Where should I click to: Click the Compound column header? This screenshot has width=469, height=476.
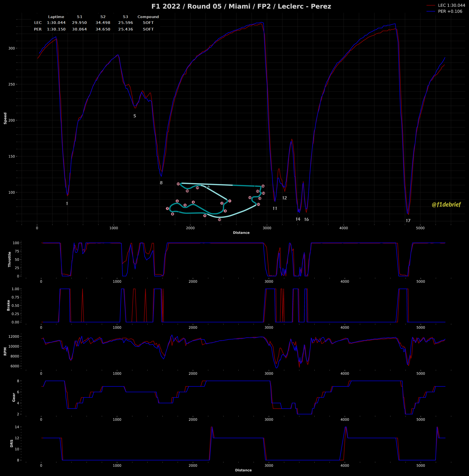pos(148,17)
